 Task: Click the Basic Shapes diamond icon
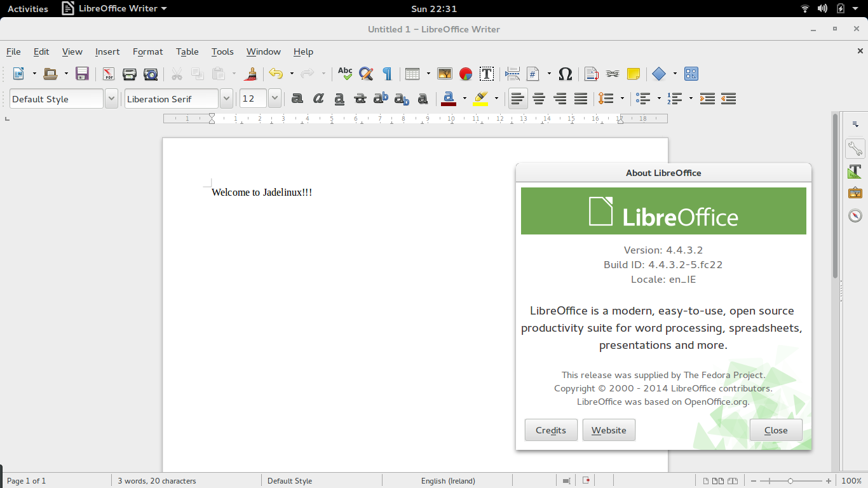pos(659,74)
